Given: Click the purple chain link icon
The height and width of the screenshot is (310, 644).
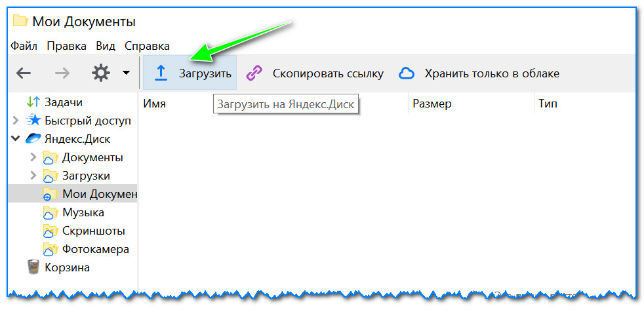Looking at the screenshot, I should coord(254,73).
